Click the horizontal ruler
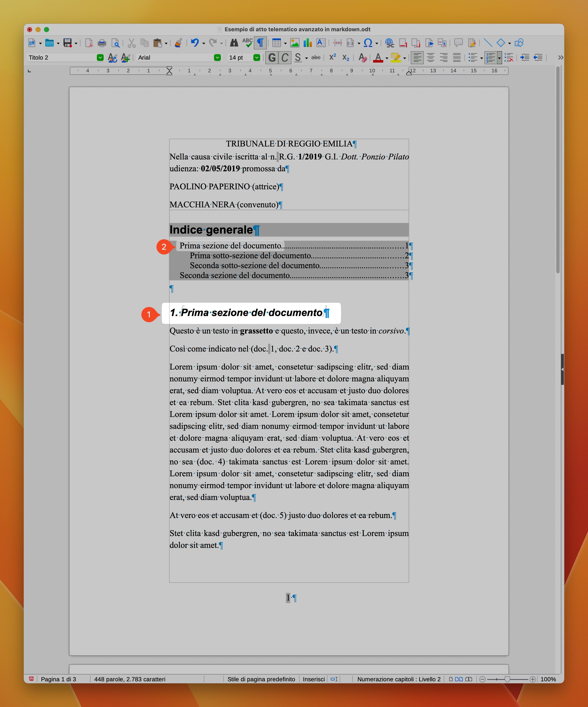The height and width of the screenshot is (707, 588). point(289,71)
